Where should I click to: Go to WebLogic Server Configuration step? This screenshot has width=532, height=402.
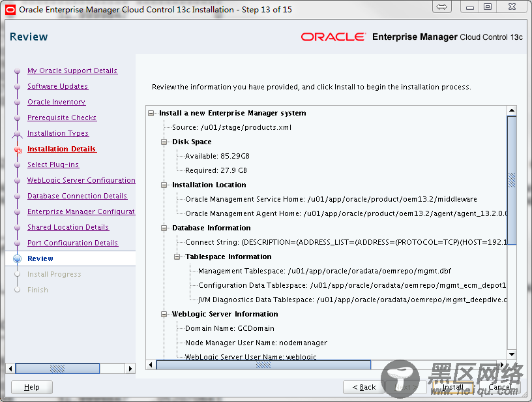81,180
